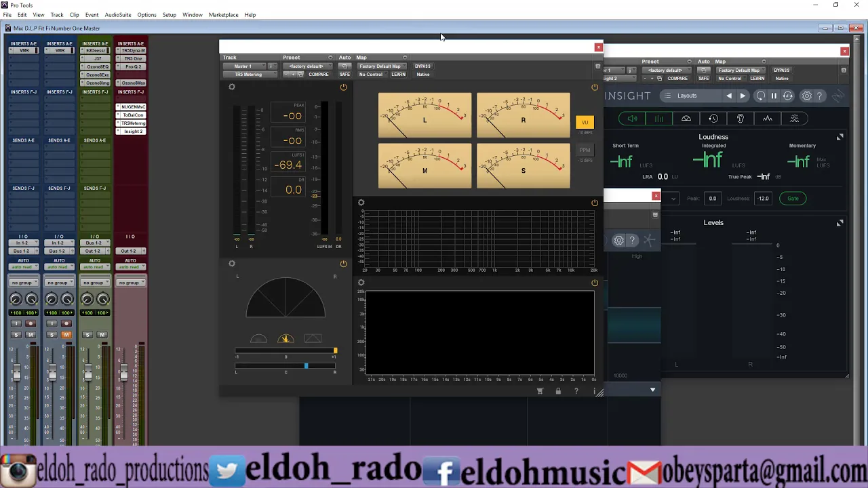Toggle the Insight Gate button

[793, 199]
